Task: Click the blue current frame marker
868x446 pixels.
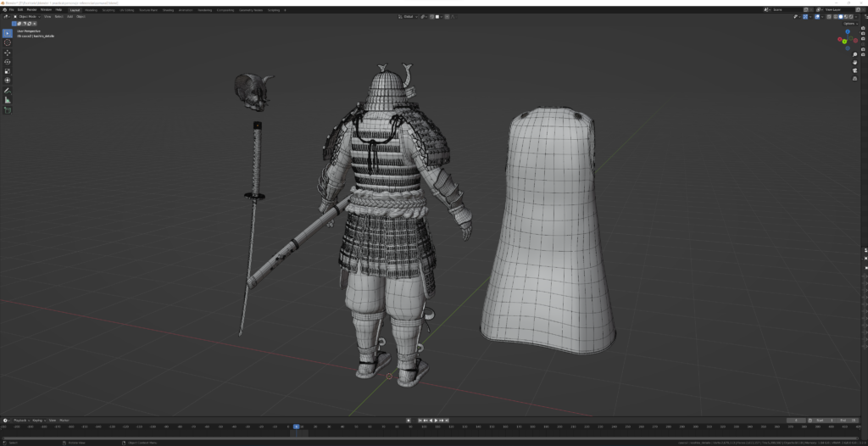Action: point(296,426)
